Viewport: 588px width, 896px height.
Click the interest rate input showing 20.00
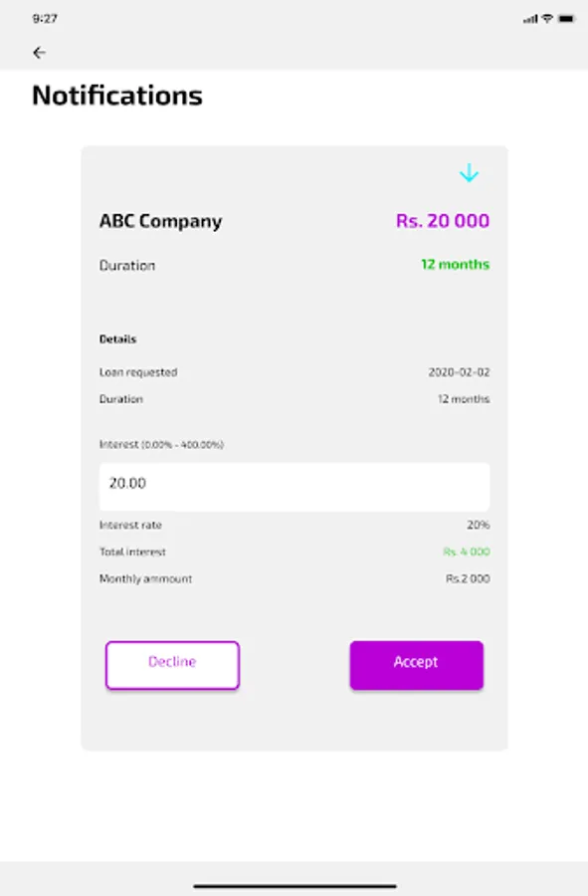[294, 486]
